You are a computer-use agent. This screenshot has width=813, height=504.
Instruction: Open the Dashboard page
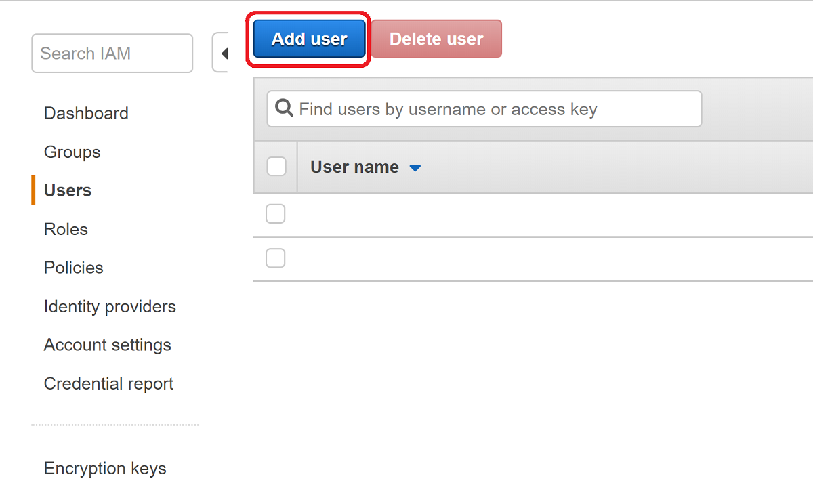point(86,113)
